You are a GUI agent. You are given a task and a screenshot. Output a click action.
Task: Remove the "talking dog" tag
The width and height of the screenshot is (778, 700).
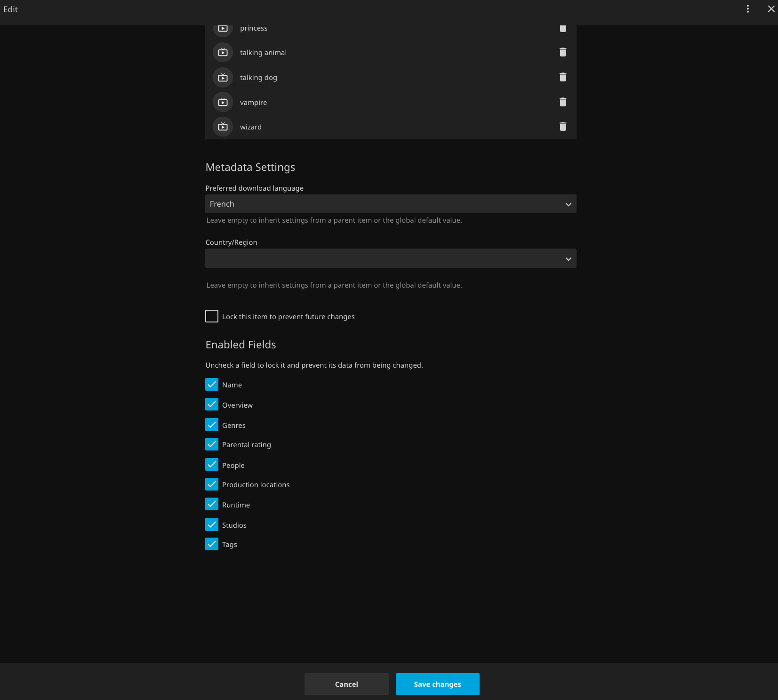point(562,77)
